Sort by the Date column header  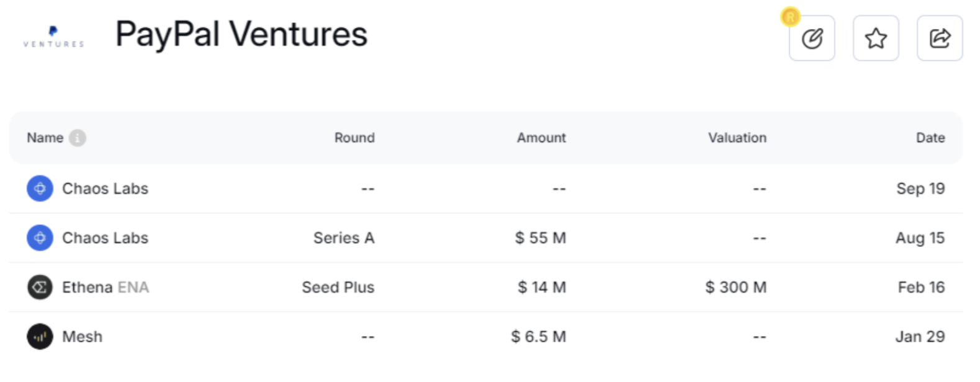930,138
